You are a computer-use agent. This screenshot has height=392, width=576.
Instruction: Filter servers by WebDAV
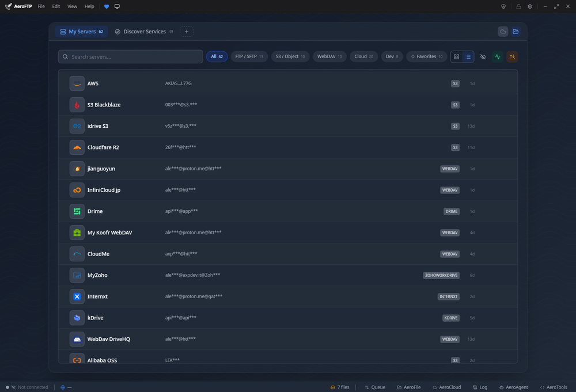click(329, 56)
